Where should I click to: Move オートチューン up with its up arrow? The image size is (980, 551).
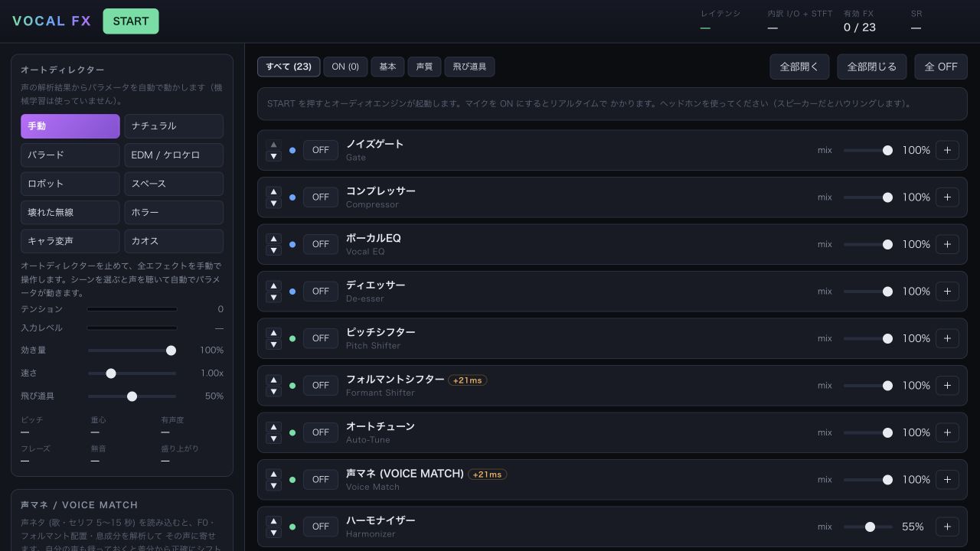coord(273,427)
